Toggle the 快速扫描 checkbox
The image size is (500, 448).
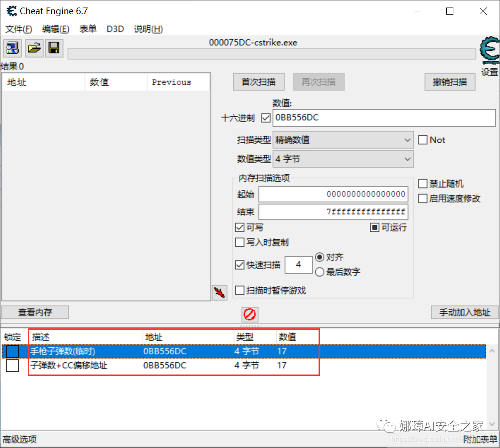[x=239, y=265]
